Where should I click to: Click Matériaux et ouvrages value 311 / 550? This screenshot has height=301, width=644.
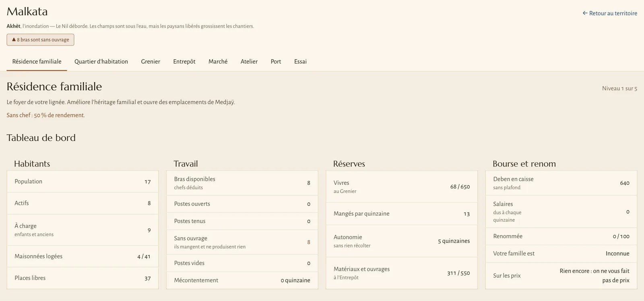458,273
